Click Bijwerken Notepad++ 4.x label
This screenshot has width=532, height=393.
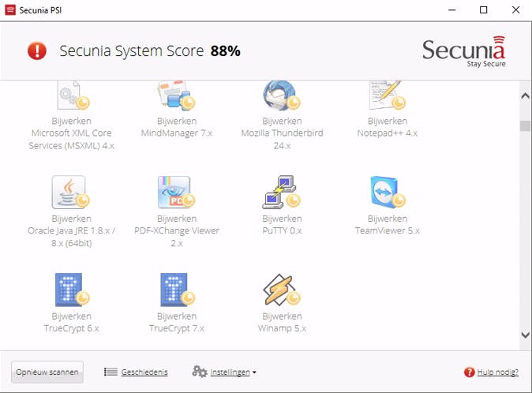click(387, 127)
